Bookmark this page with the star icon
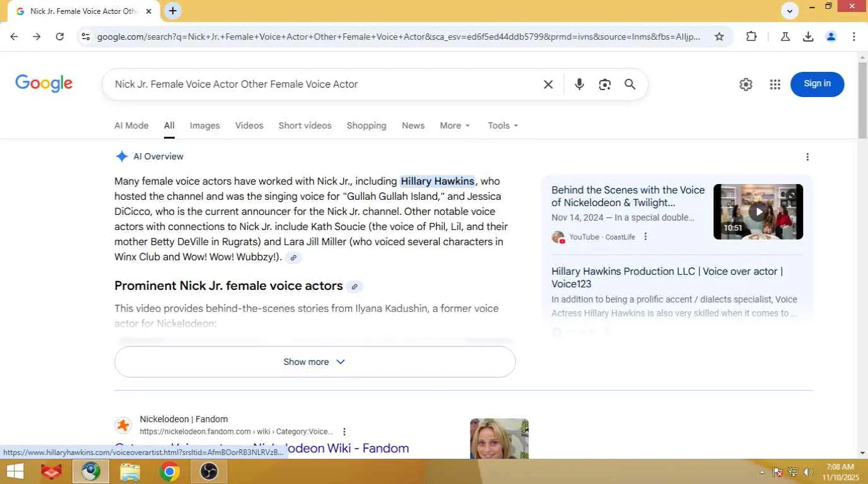Viewport: 868px width, 484px height. coord(719,37)
